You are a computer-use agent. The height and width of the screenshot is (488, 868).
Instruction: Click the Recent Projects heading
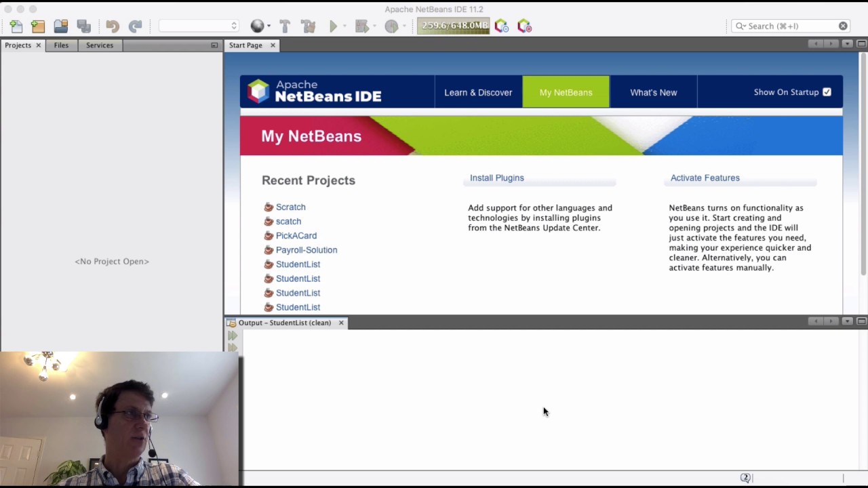pos(309,180)
